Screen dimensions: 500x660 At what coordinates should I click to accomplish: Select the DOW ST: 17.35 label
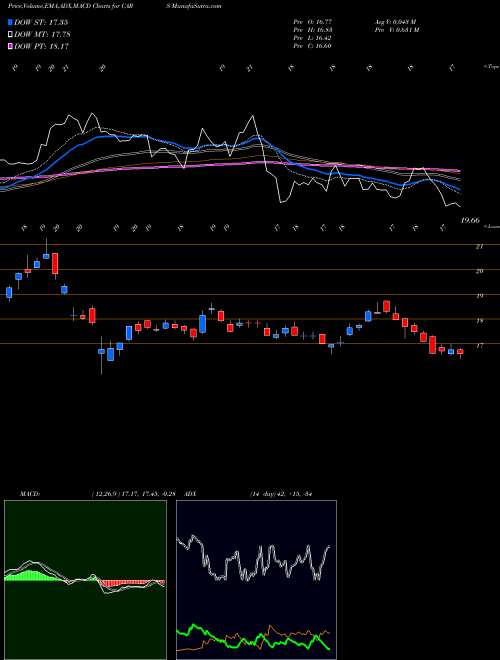pyautogui.click(x=41, y=22)
